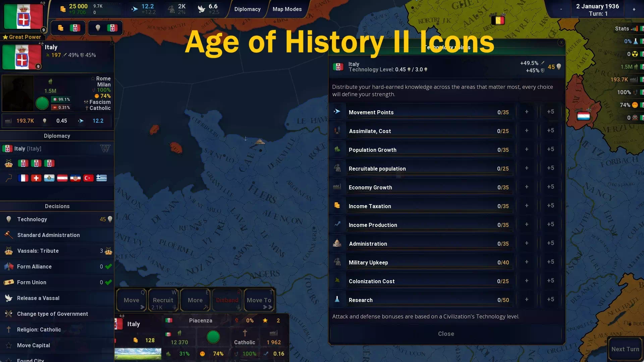This screenshot has height=362, width=644.
Task: Select Move Capital decision
Action: click(57, 345)
